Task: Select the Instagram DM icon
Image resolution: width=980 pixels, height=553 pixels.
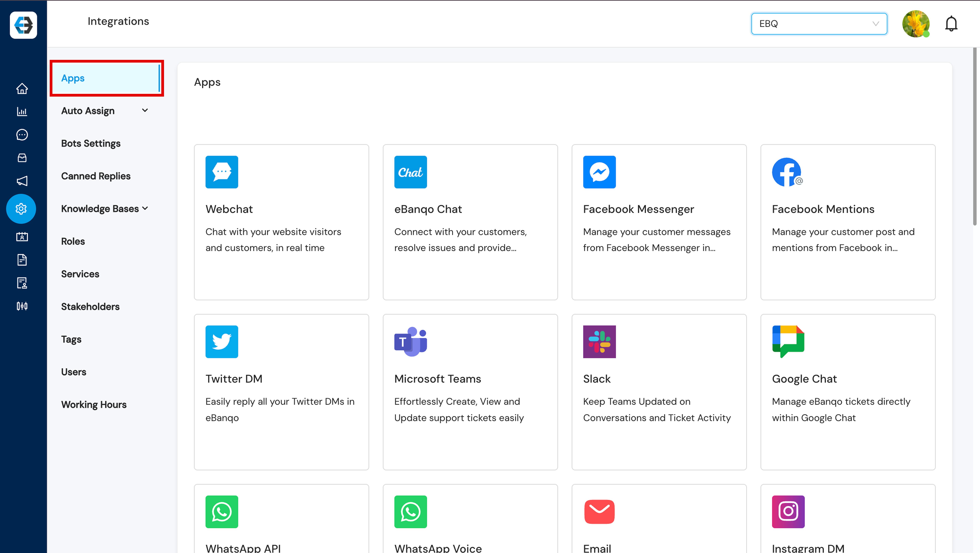Action: [788, 511]
